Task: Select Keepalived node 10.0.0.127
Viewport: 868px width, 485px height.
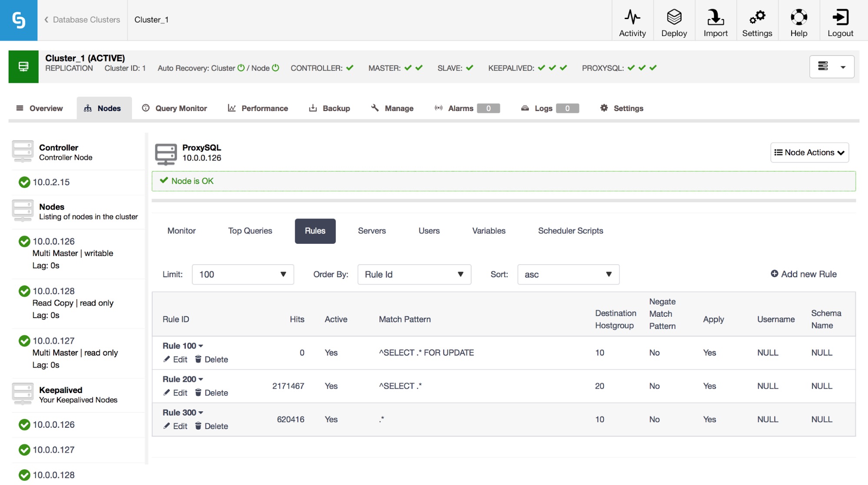Action: [53, 450]
